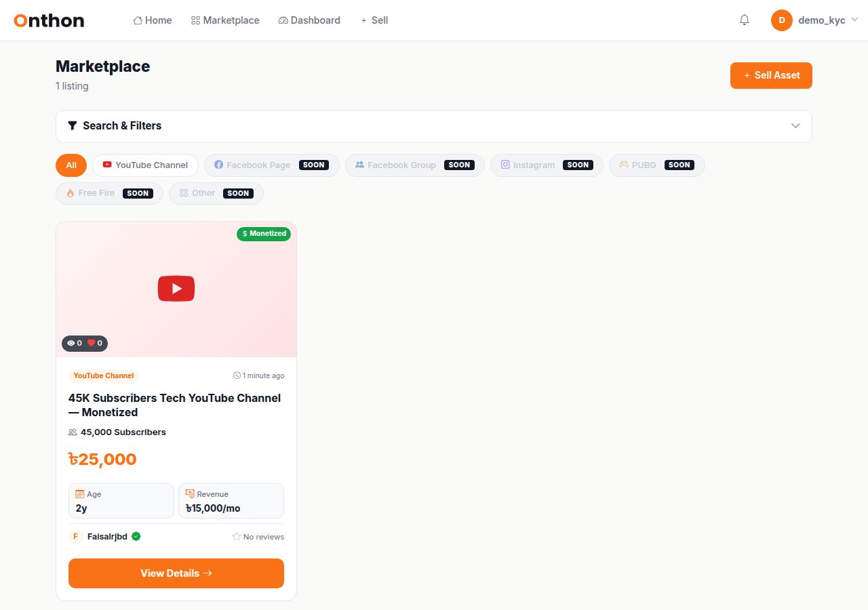Open Sell in the top navigation

point(374,20)
